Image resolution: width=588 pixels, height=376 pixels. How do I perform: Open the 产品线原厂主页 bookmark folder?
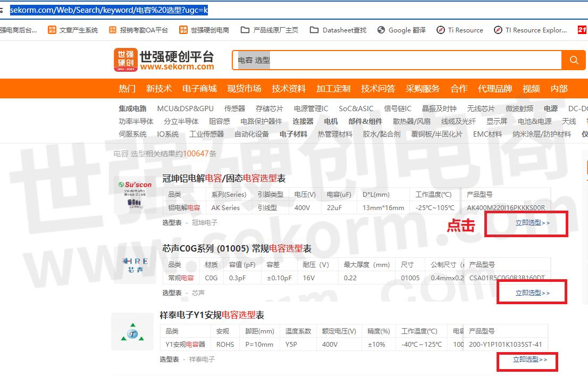(269, 30)
